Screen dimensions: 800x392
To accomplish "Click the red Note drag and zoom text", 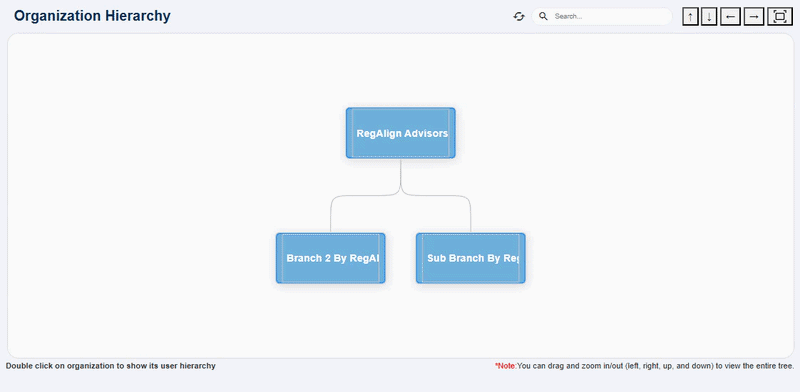I will [644, 366].
